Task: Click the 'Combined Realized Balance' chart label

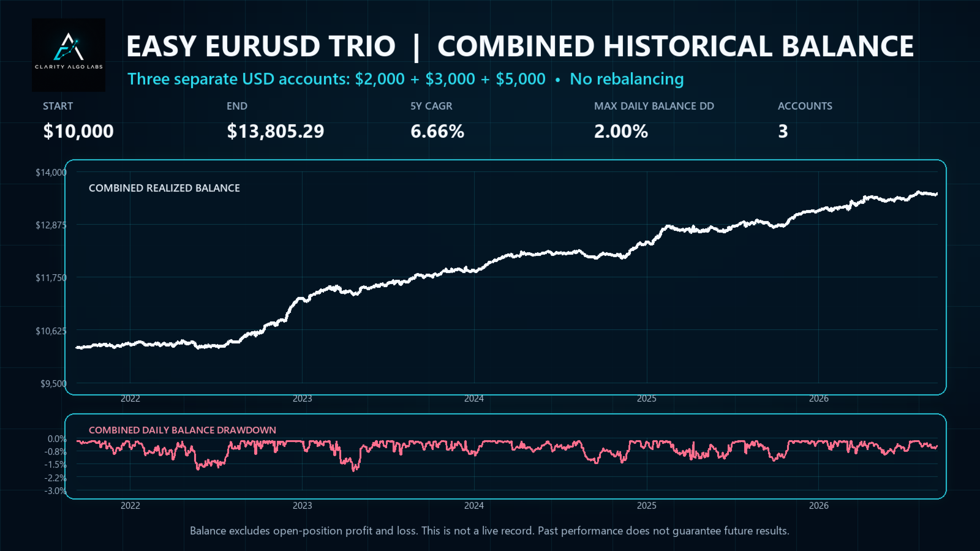Action: tap(164, 188)
